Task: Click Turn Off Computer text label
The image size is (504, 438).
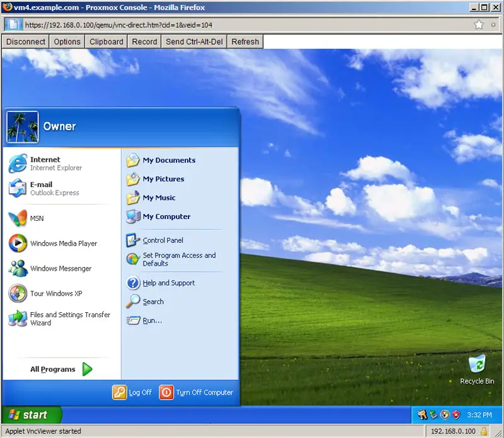Action: pyautogui.click(x=204, y=393)
